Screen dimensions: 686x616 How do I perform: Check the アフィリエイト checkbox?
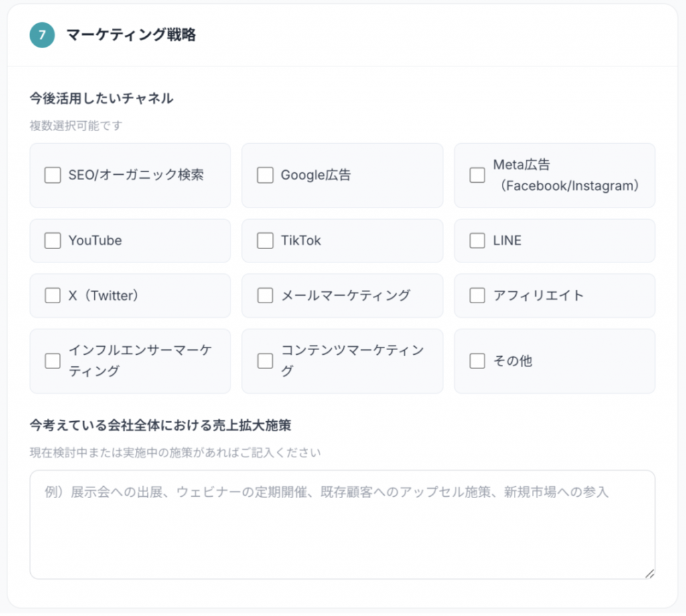(x=477, y=296)
